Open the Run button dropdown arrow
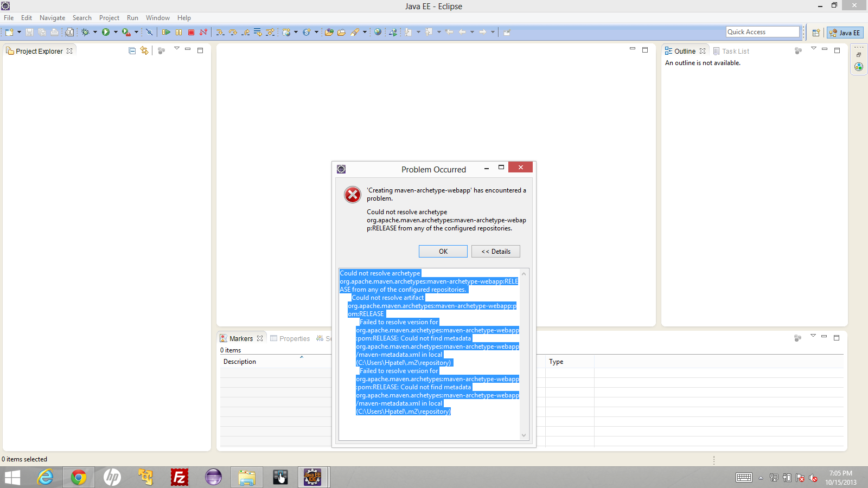The width and height of the screenshot is (868, 488). pos(116,33)
